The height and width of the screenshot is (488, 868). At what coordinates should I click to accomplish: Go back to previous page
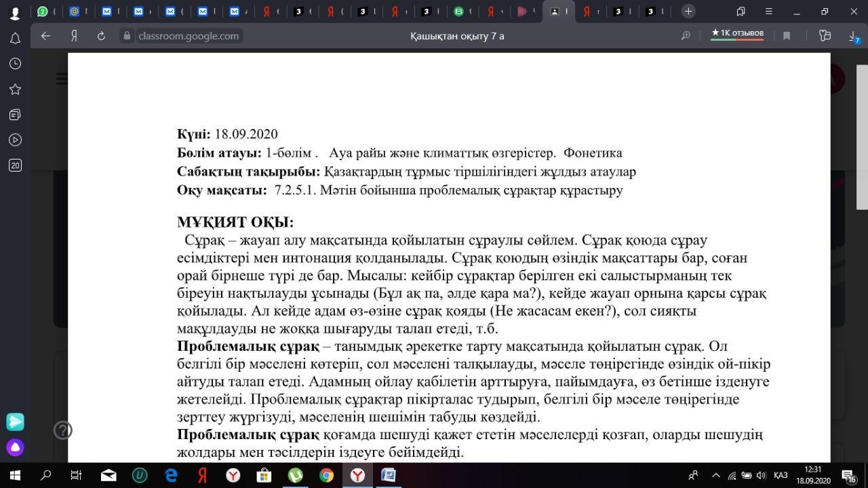[45, 36]
